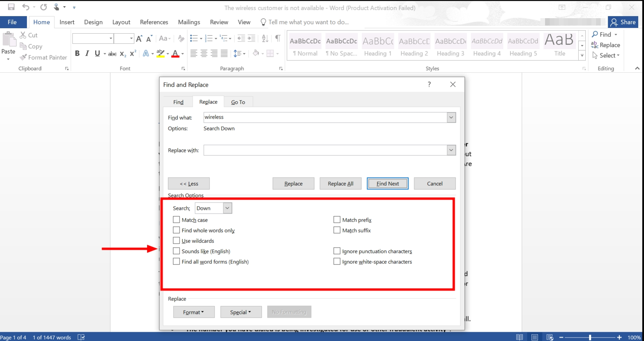The height and width of the screenshot is (341, 644).
Task: Open the Design ribbon tab
Action: click(93, 22)
